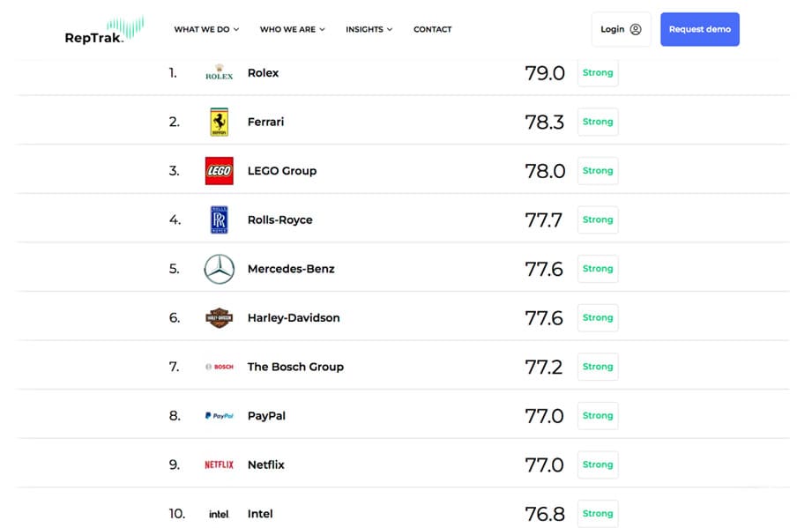Expand the Who We Are dropdown
This screenshot has height=528, width=812.
coord(292,29)
